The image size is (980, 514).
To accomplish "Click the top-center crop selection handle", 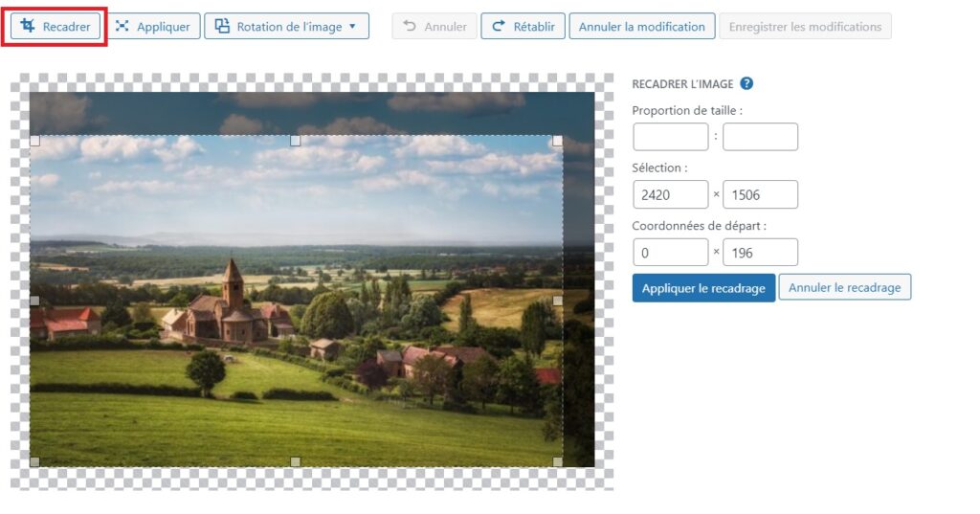I will 295,141.
